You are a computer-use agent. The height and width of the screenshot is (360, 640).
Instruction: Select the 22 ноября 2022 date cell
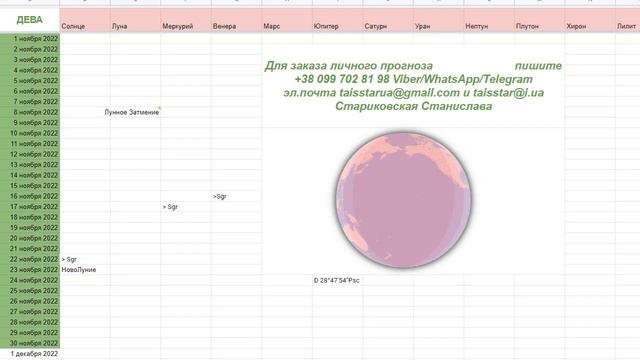30,260
